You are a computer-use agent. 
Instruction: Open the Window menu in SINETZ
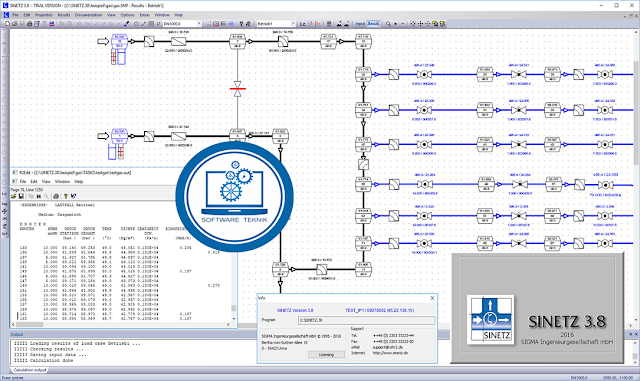(x=162, y=15)
